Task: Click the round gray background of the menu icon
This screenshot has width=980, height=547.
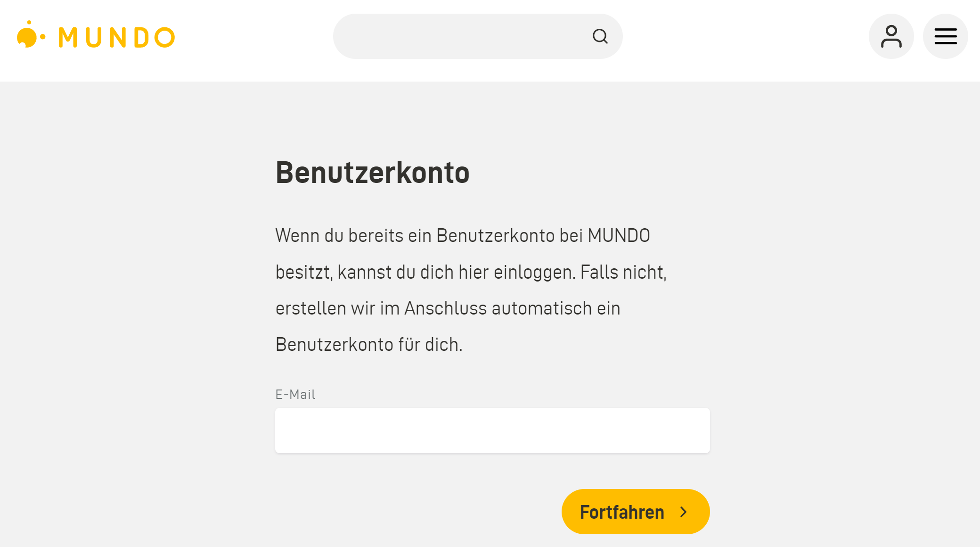Action: point(945,36)
